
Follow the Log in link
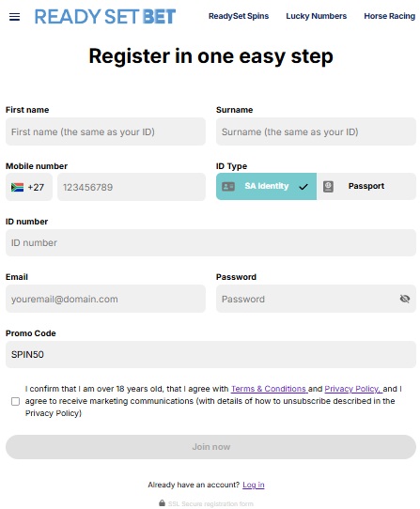[254, 485]
